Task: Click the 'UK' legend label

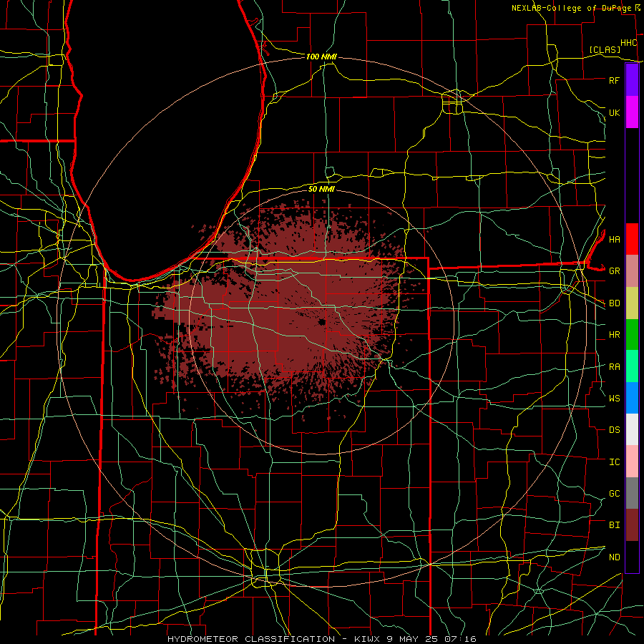Action: [614, 112]
